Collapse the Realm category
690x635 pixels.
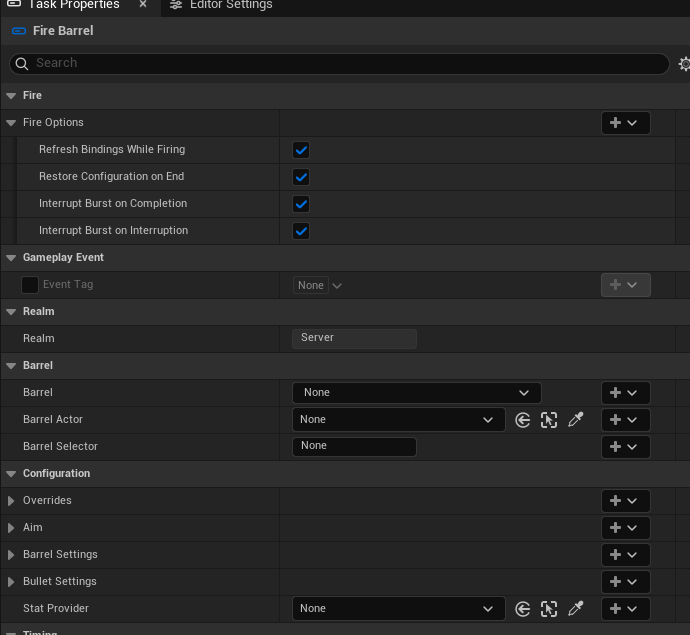pos(11,312)
